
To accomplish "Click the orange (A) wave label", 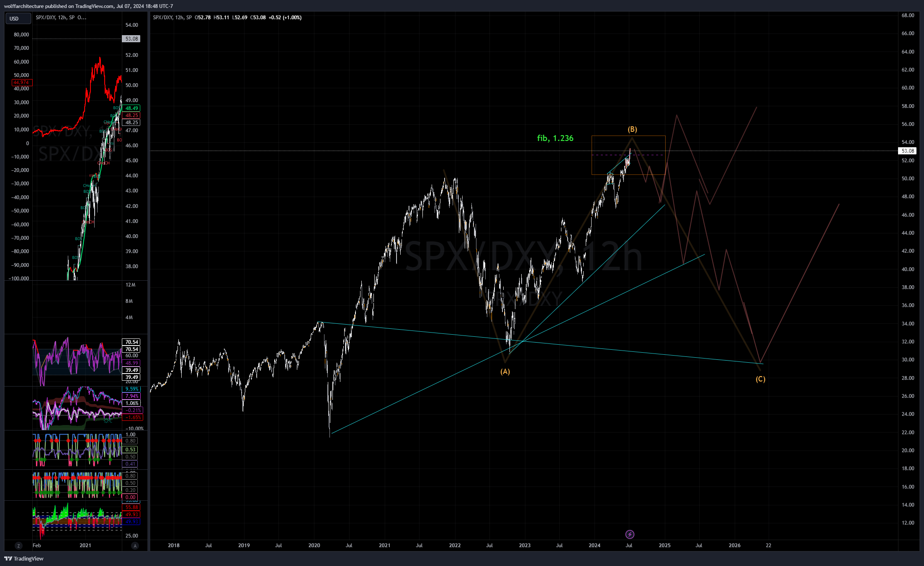I will [x=505, y=371].
